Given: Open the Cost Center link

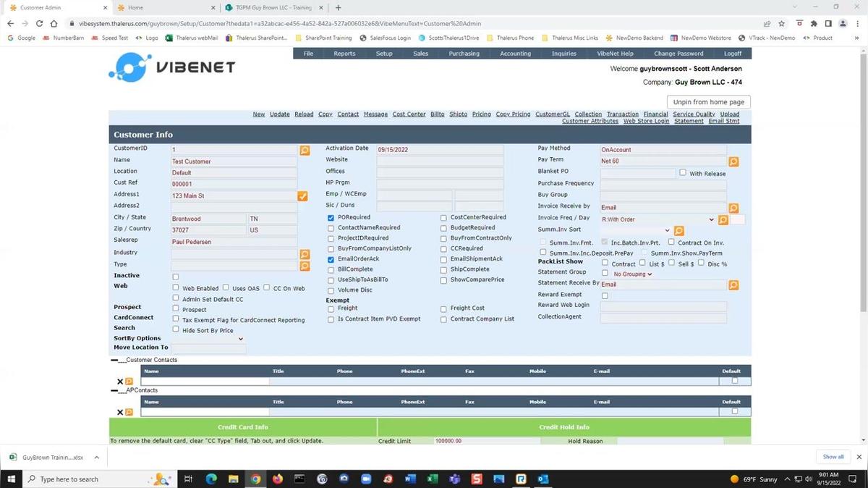Looking at the screenshot, I should tap(409, 114).
